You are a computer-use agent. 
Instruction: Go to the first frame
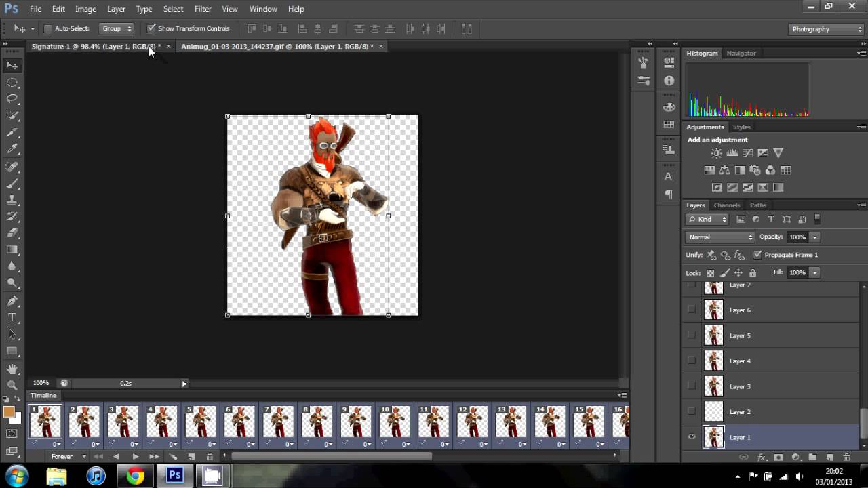click(x=99, y=457)
